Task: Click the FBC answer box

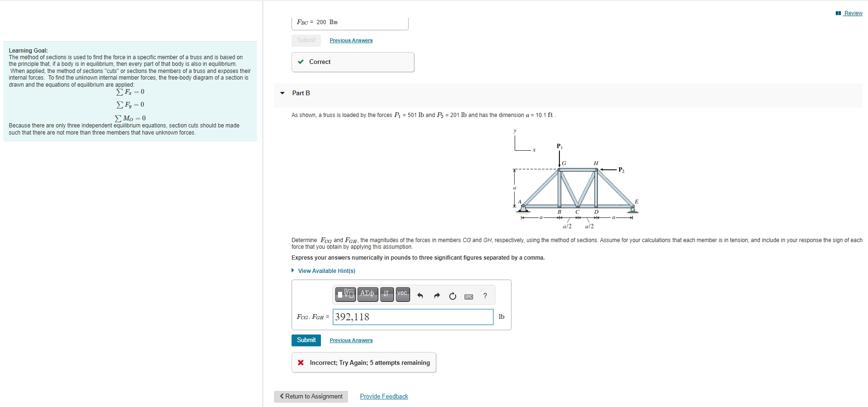Action: click(x=350, y=23)
